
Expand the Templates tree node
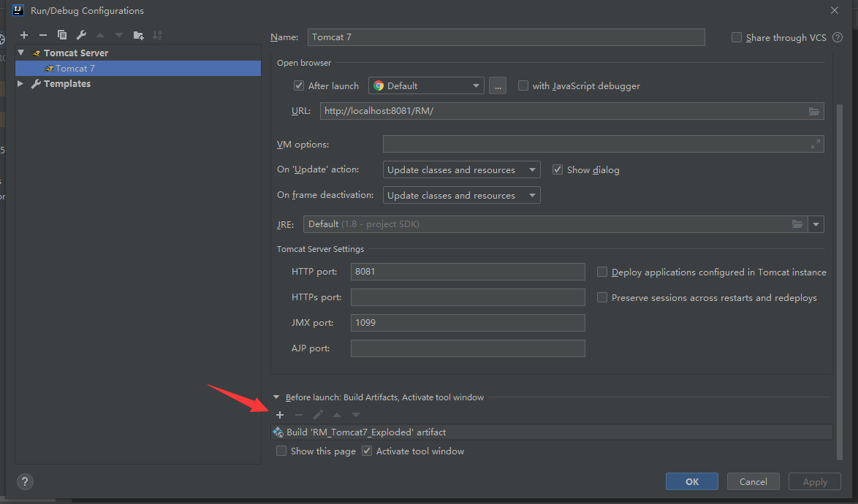pos(20,84)
